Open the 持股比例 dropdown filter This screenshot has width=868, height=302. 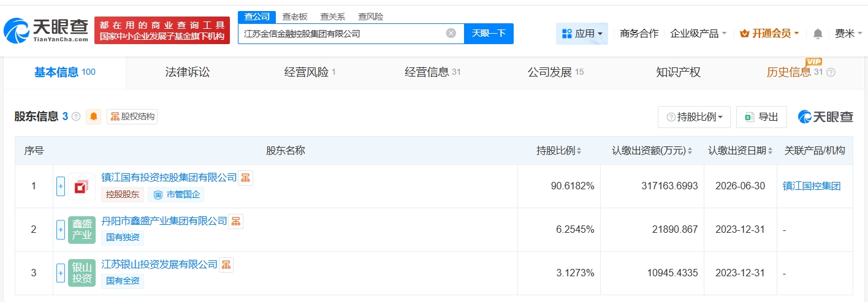(x=694, y=117)
